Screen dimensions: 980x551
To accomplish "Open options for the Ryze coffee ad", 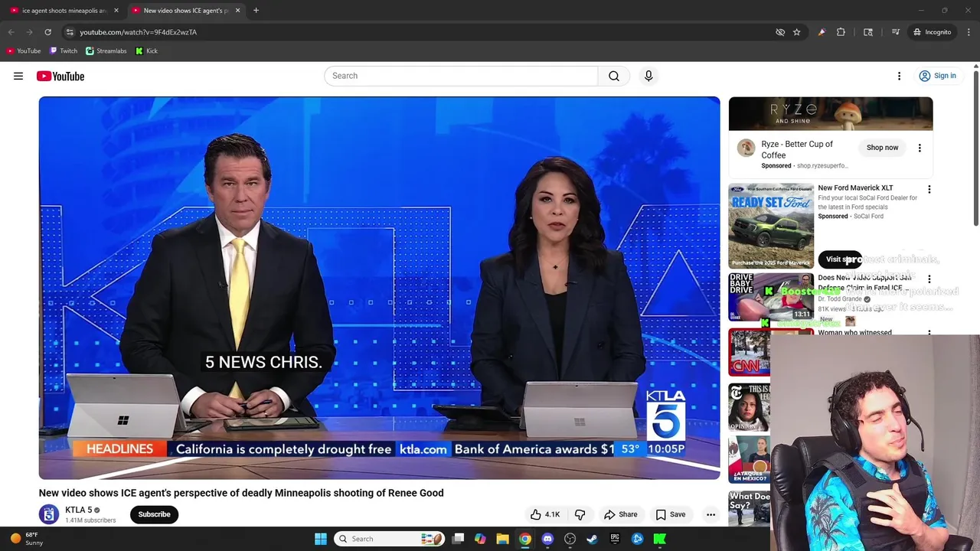I will [920, 148].
